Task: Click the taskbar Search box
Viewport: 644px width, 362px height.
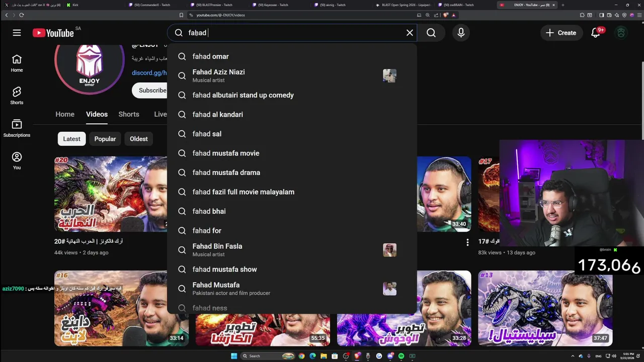Action: click(268, 356)
